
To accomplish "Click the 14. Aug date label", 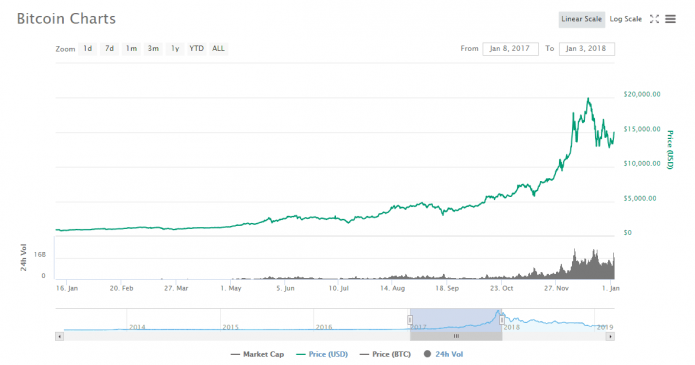I will [392, 288].
